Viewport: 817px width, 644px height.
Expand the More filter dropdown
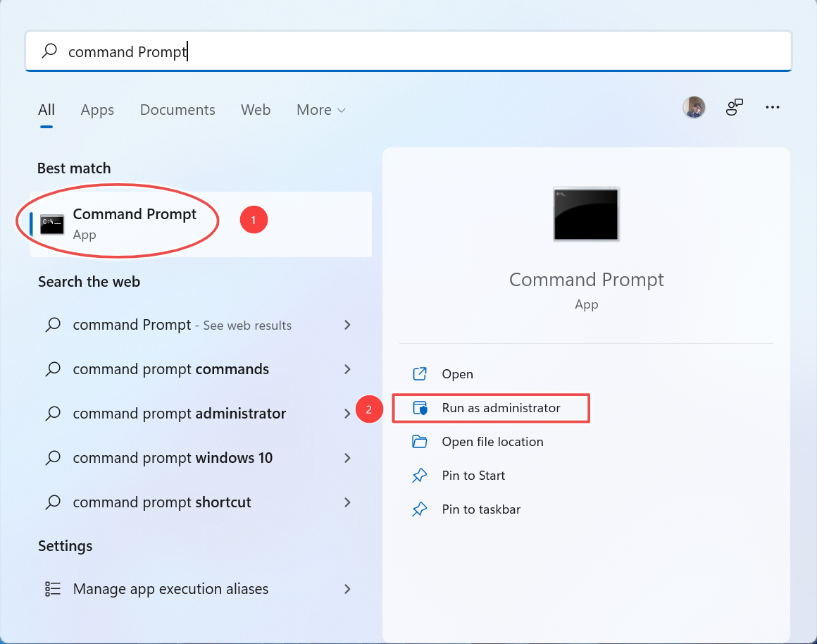[x=320, y=110]
